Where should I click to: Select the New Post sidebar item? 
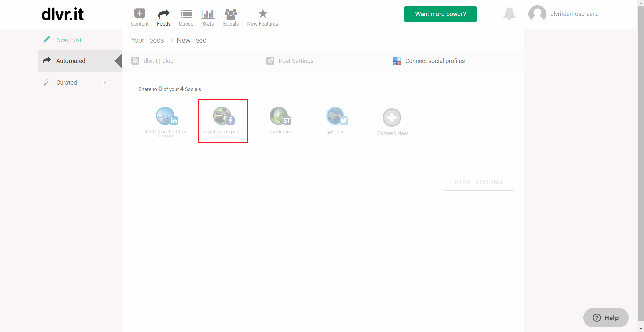(80, 40)
